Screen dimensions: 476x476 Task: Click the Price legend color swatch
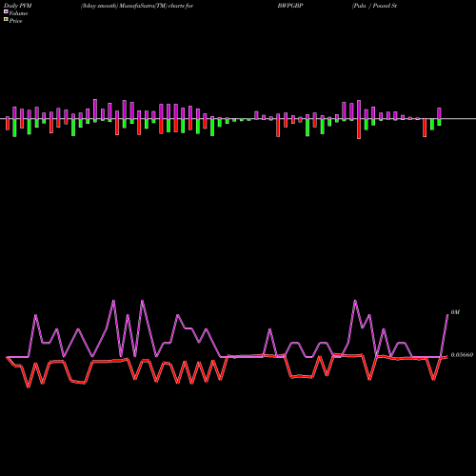6,20
